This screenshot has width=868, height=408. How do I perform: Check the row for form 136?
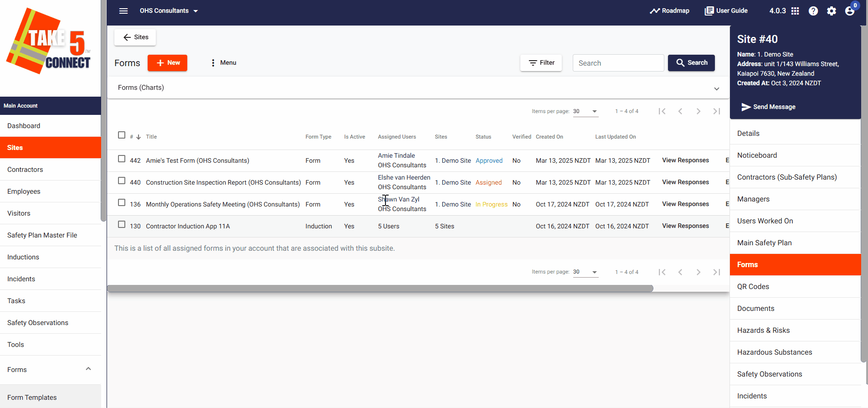(122, 202)
